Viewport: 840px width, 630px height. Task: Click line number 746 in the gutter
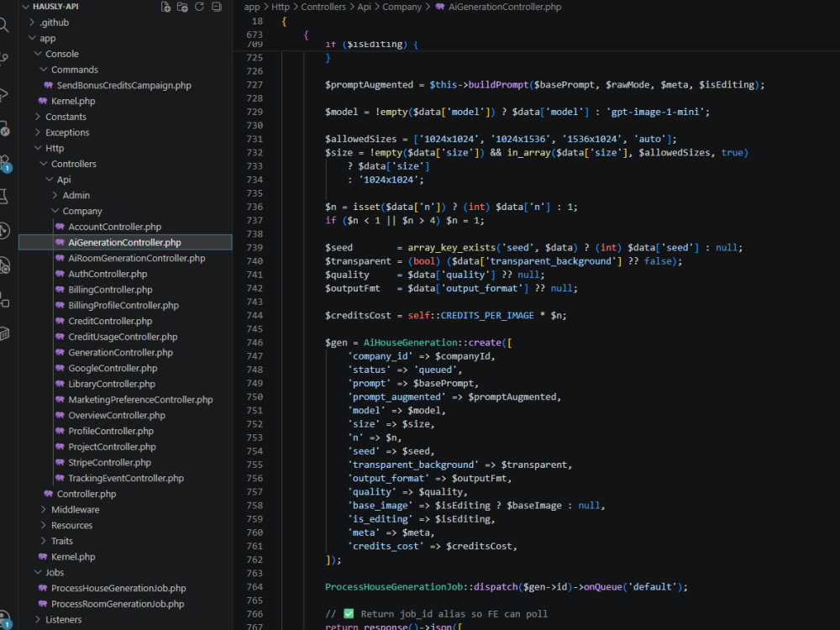coord(255,343)
